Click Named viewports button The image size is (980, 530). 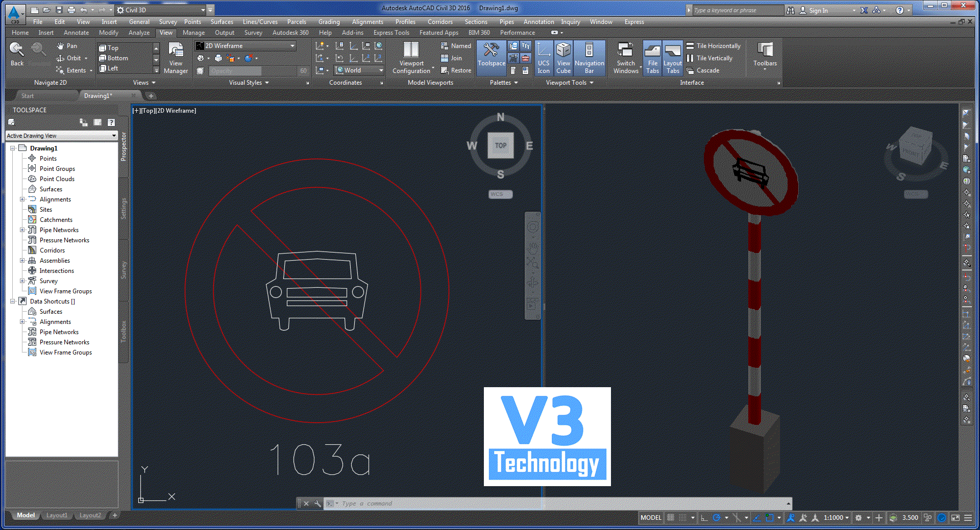[x=456, y=46]
